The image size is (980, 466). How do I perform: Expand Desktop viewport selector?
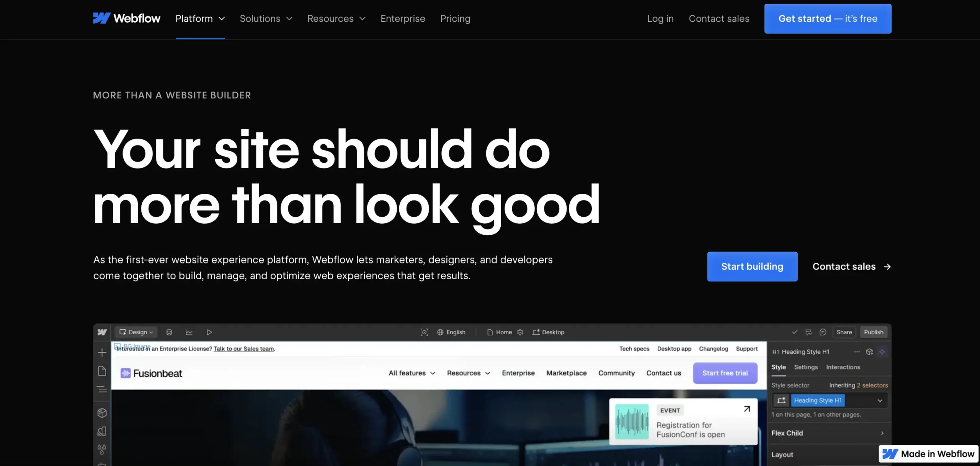[549, 332]
